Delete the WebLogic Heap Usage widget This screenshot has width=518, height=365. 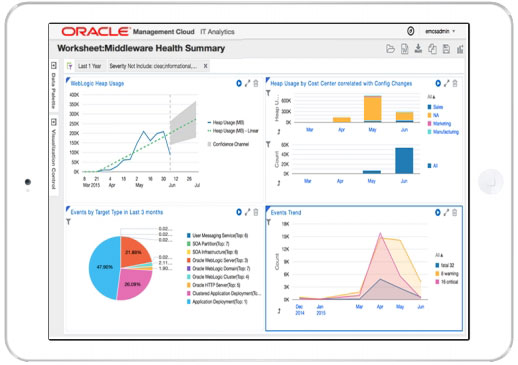point(256,83)
